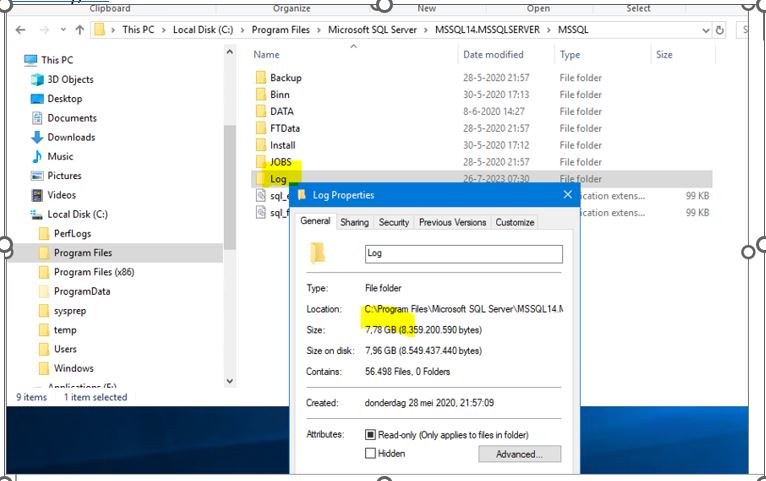Select the Log folder row
The height and width of the screenshot is (481, 766).
tap(481, 179)
